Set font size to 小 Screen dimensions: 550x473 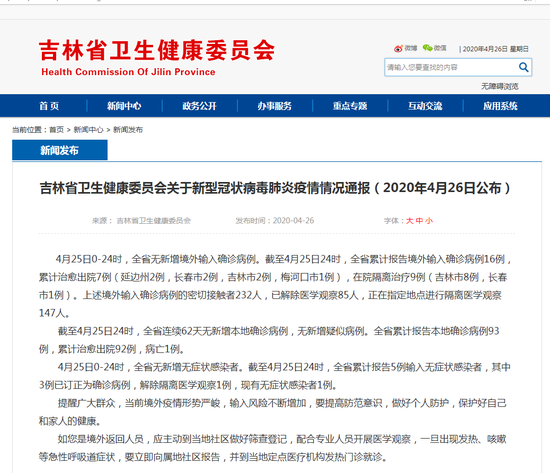429,221
